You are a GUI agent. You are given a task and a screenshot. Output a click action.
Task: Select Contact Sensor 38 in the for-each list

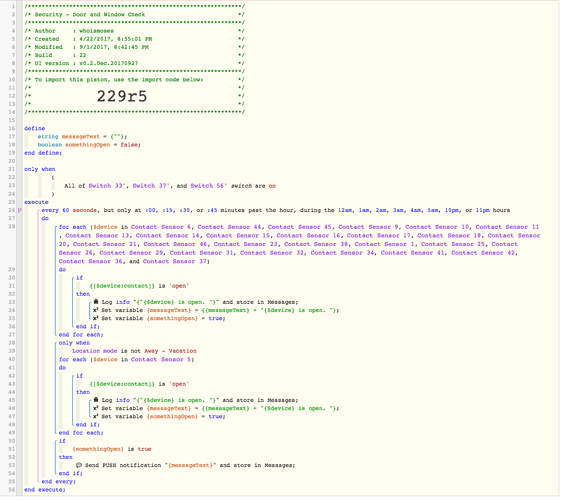[x=316, y=245]
